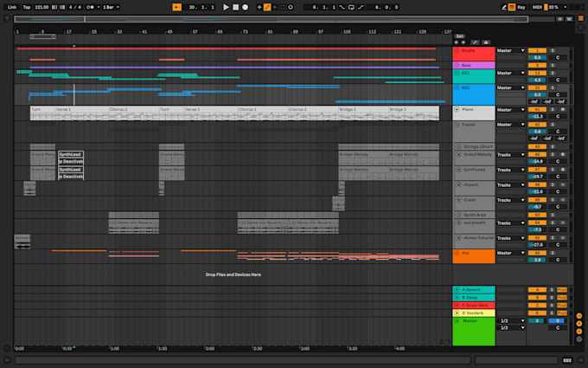Stop playback with the Stop button

(235, 7)
